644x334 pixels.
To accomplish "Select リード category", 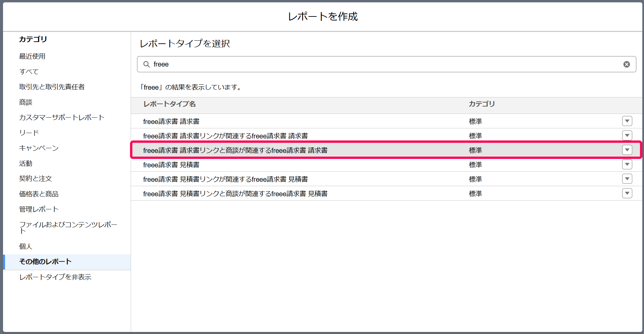I will (29, 133).
